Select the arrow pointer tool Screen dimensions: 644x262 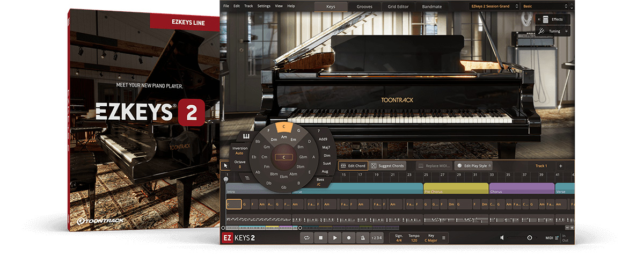226,166
